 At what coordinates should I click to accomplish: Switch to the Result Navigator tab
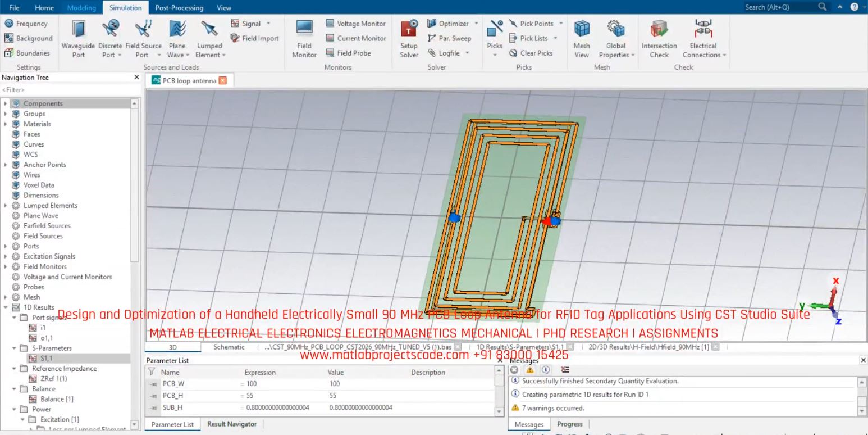point(232,424)
